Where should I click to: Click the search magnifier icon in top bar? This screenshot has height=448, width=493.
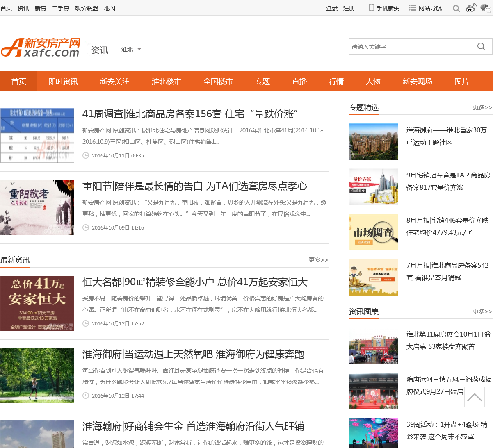click(x=456, y=8)
